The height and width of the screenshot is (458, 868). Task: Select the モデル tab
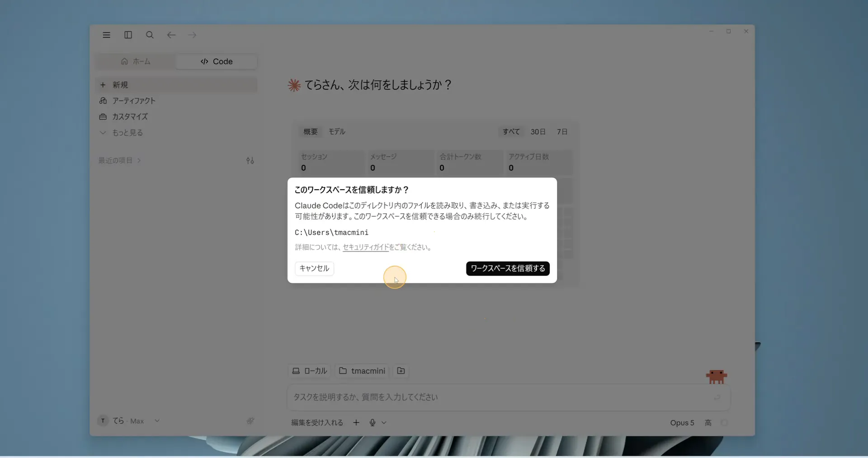point(337,131)
